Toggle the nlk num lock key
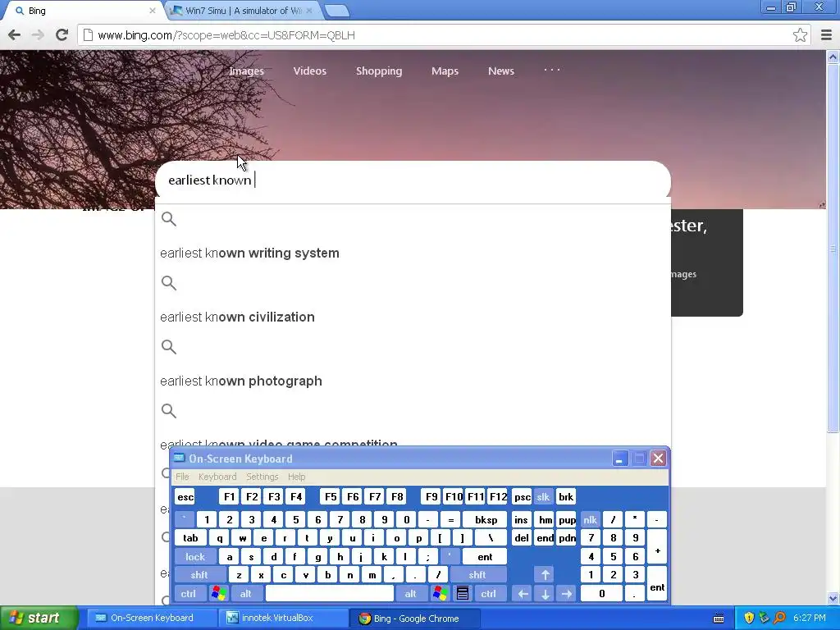The height and width of the screenshot is (630, 840). (x=590, y=519)
